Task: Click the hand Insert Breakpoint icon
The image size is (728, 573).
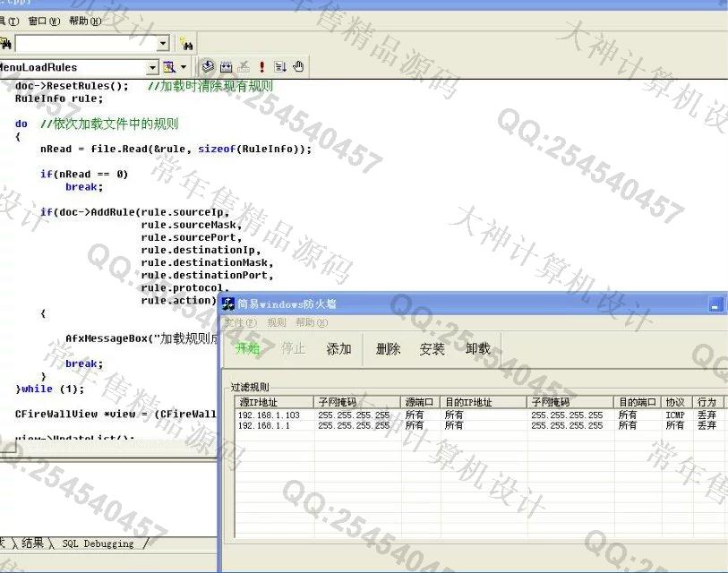Action: pyautogui.click(x=298, y=67)
